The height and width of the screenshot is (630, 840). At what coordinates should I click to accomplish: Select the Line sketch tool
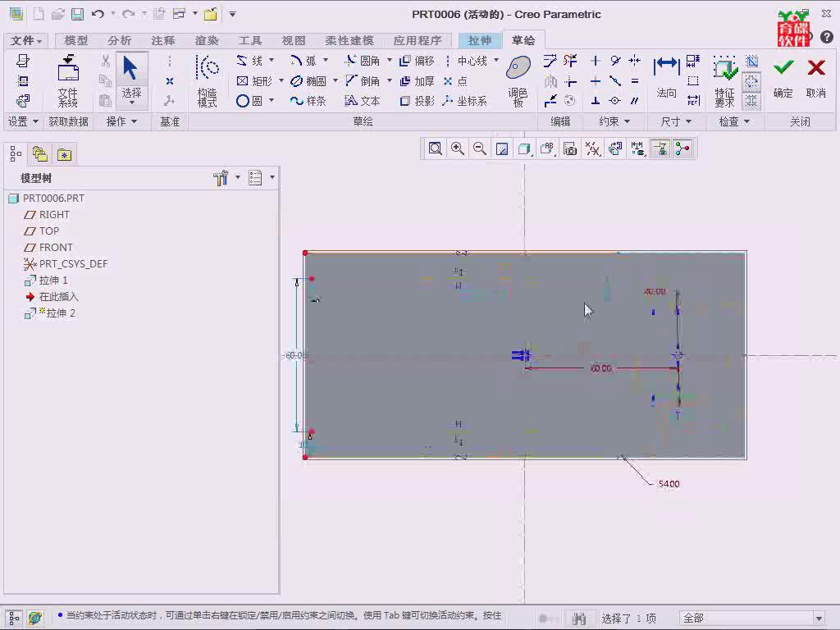pyautogui.click(x=250, y=61)
